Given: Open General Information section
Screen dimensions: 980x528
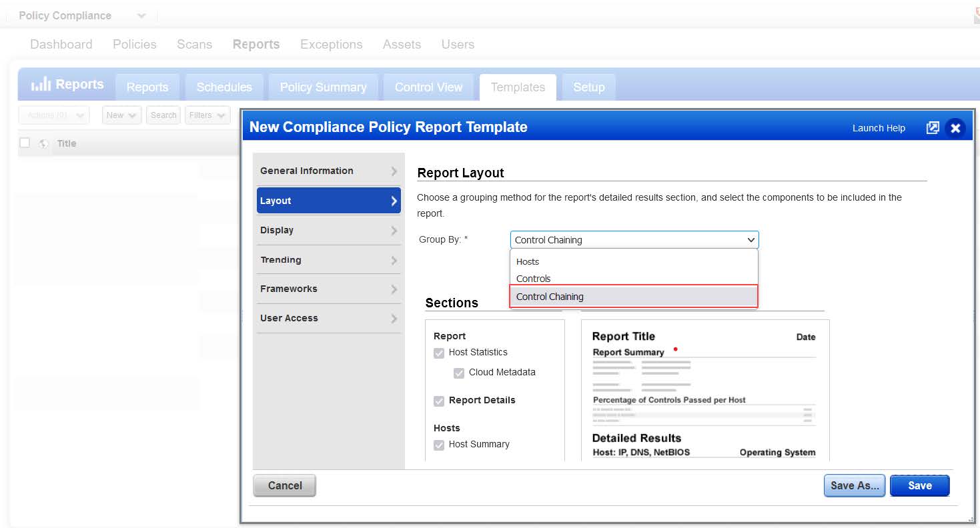Looking at the screenshot, I should (x=329, y=171).
